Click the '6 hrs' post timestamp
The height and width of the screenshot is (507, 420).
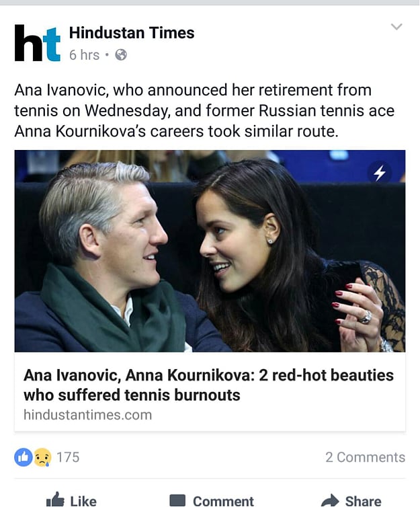click(x=84, y=55)
